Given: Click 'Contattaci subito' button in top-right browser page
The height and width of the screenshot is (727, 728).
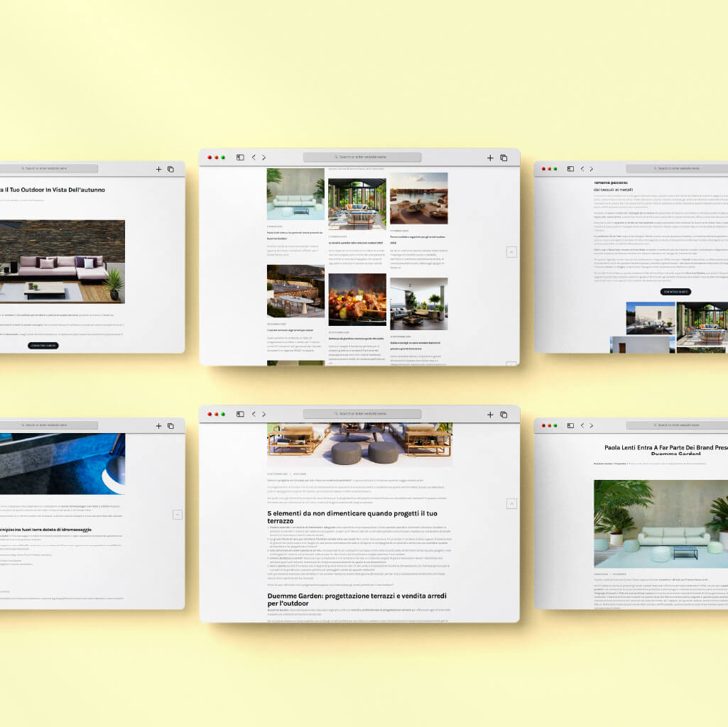Looking at the screenshot, I should [675, 292].
